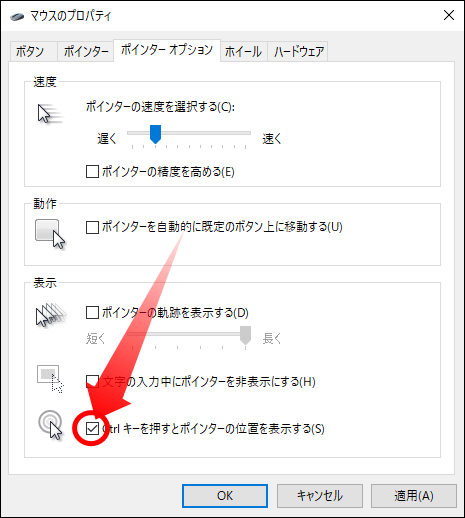Click the ポインターの速度を選択する(C): label
This screenshot has width=465, height=518.
tap(160, 107)
